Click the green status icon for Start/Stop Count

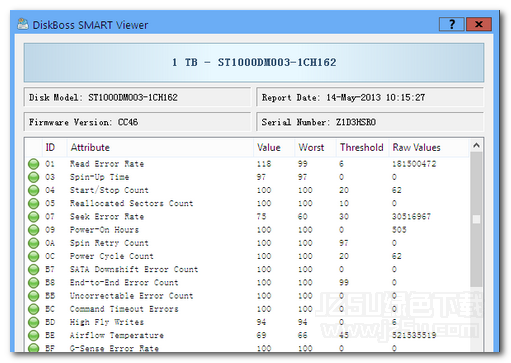coord(33,191)
